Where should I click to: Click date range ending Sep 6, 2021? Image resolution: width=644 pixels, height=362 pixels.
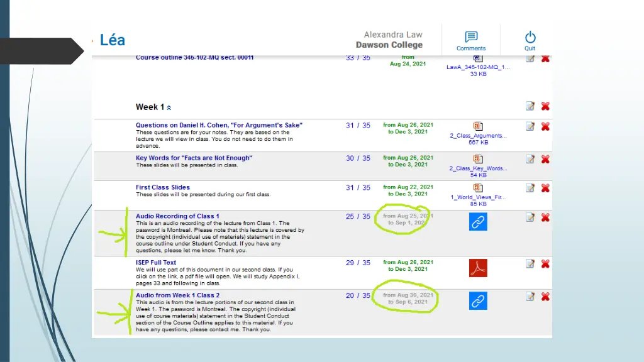(x=408, y=299)
